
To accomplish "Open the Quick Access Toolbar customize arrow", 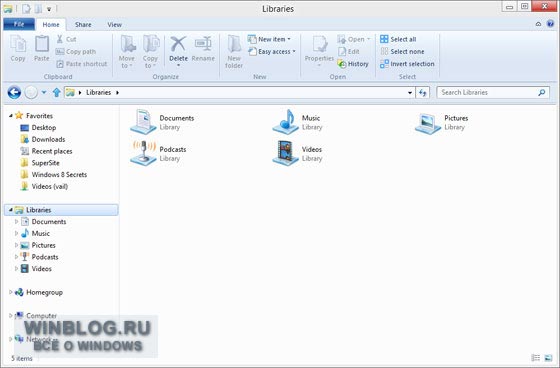I will pos(49,9).
